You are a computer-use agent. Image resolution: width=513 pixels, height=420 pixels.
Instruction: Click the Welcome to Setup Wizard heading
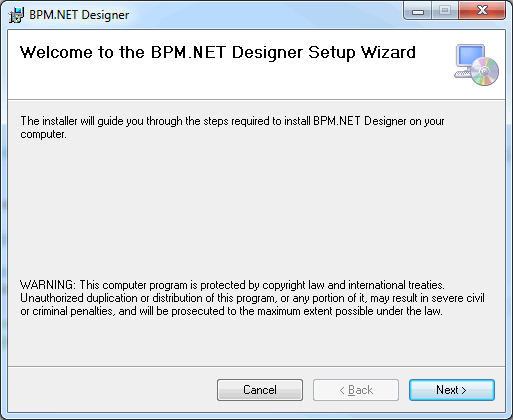(x=218, y=53)
